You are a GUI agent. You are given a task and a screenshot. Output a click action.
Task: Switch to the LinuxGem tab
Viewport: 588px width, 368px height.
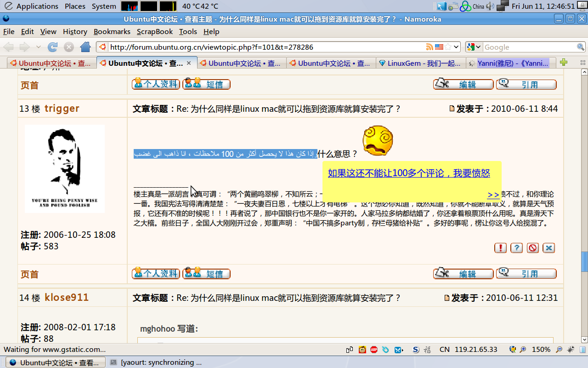(421, 63)
